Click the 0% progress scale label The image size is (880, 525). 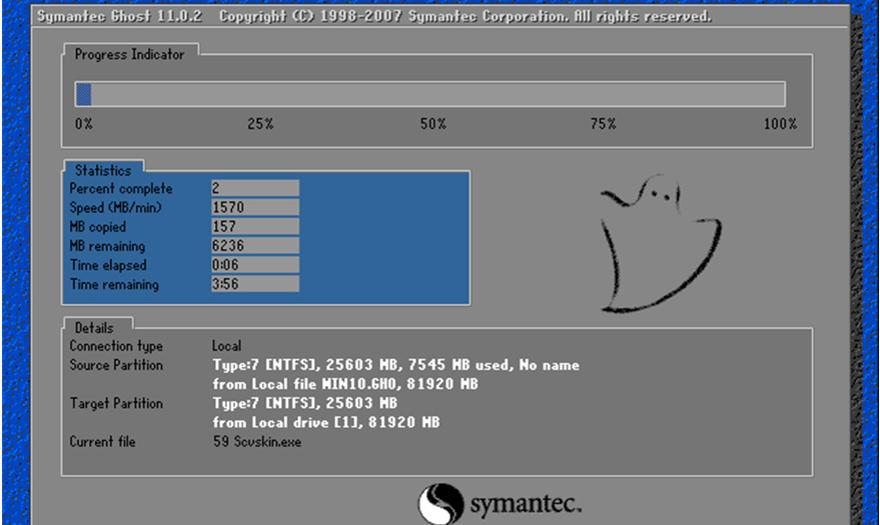84,124
